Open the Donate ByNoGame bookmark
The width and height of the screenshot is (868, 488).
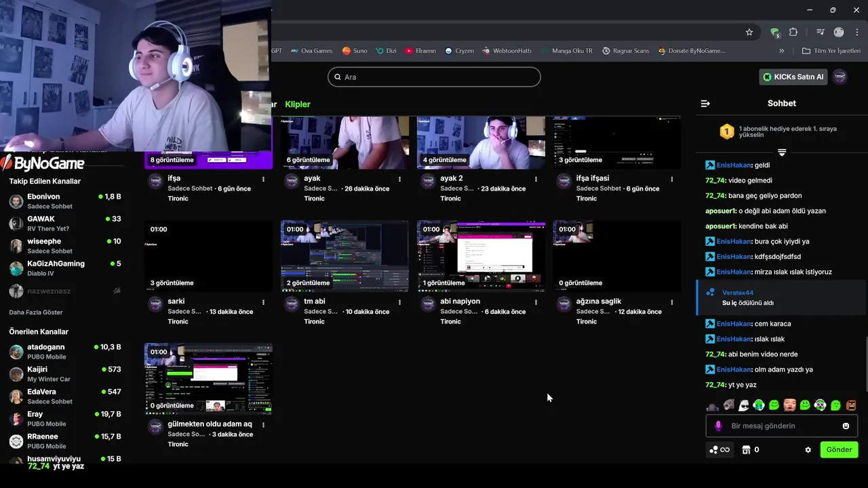(691, 51)
